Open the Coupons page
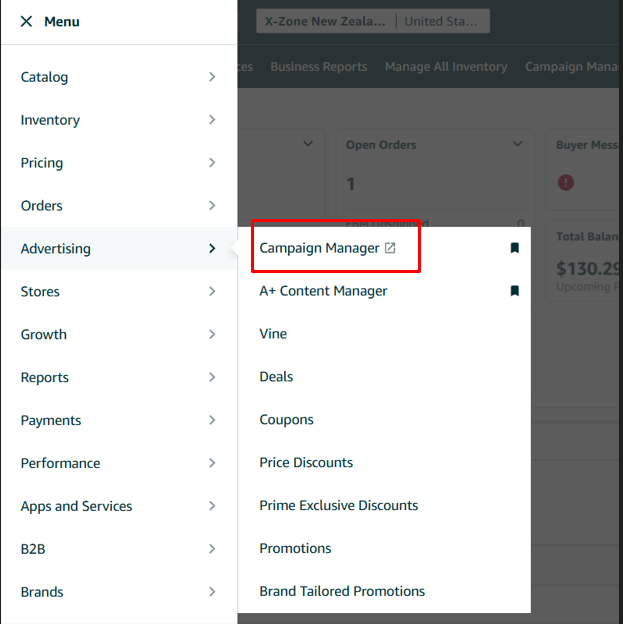This screenshot has height=624, width=623. tap(286, 420)
